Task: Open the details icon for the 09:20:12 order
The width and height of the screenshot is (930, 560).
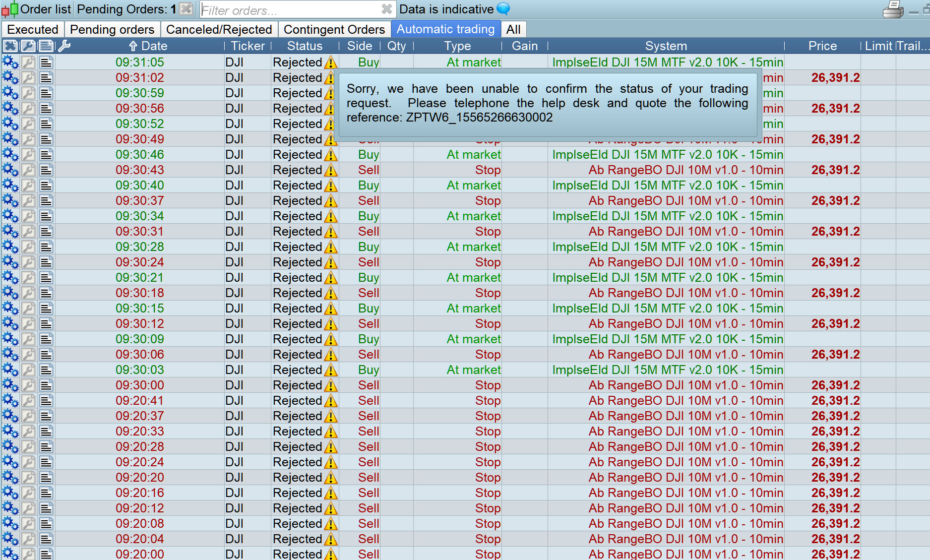Action: pyautogui.click(x=46, y=508)
